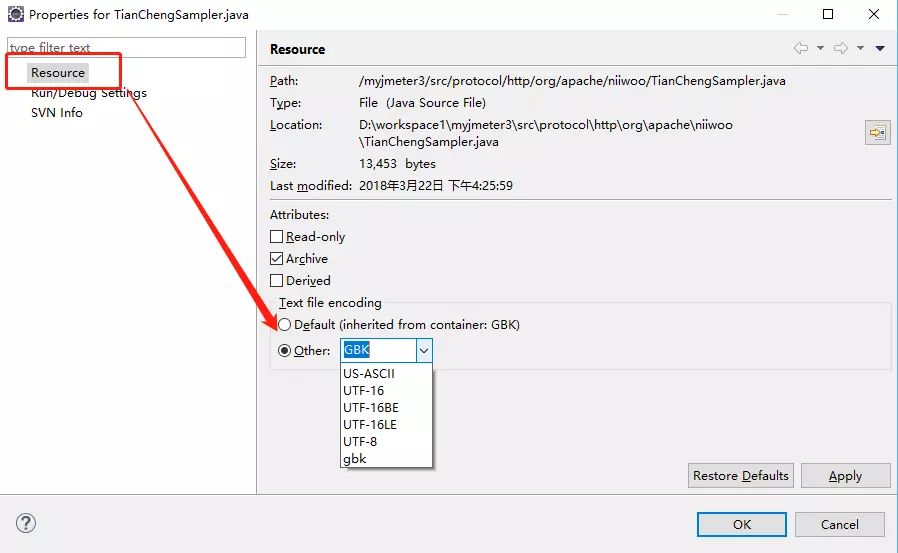
Task: Click the back navigation arrow icon
Action: pyautogui.click(x=801, y=48)
